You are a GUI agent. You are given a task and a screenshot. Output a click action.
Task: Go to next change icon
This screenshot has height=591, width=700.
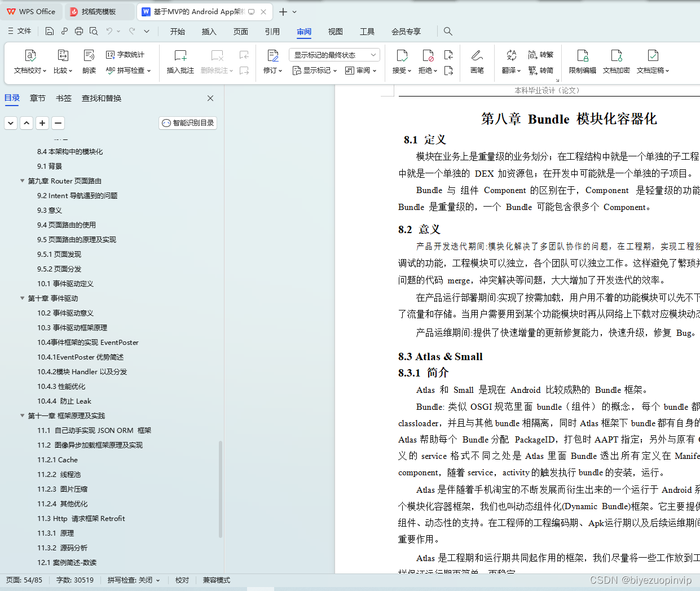(448, 71)
